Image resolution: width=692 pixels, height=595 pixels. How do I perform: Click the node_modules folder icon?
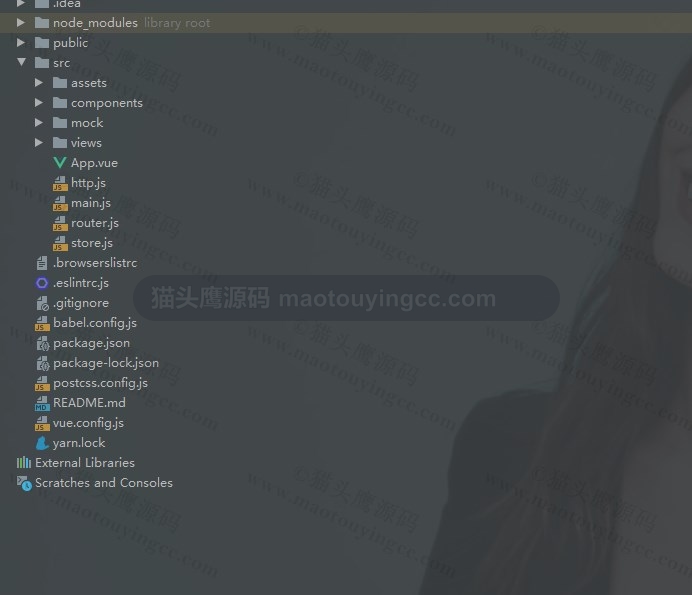pyautogui.click(x=42, y=23)
